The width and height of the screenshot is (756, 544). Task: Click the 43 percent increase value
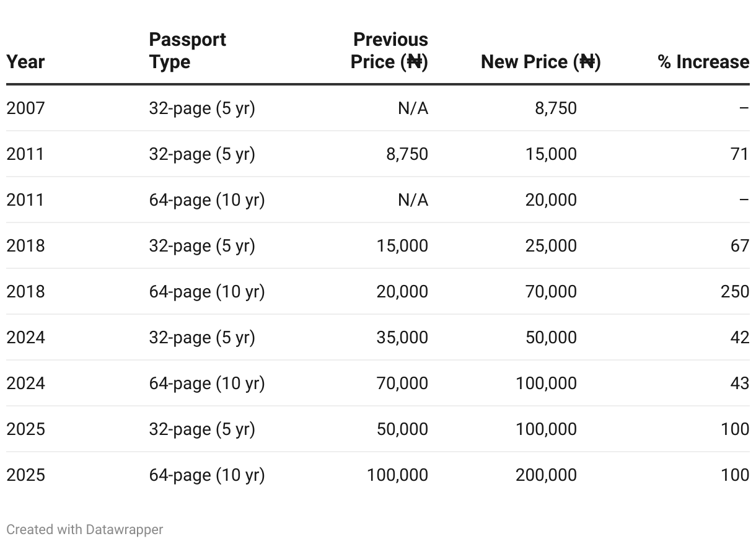[740, 384]
